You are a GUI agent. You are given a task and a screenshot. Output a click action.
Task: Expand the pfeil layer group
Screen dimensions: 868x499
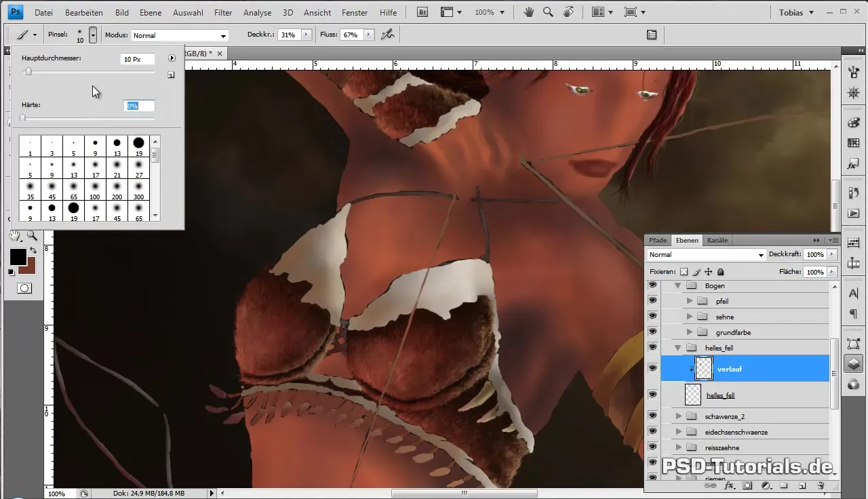pyautogui.click(x=690, y=301)
